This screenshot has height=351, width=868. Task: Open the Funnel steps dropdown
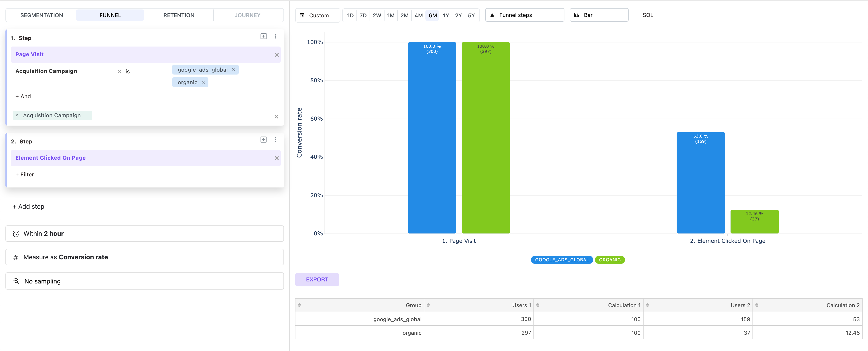pos(524,15)
